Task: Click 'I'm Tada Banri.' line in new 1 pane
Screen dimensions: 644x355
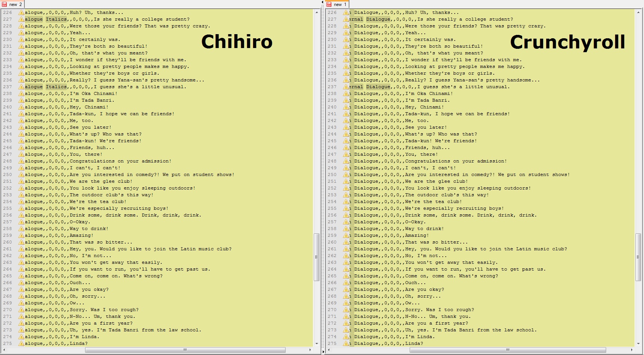Action: coord(428,101)
